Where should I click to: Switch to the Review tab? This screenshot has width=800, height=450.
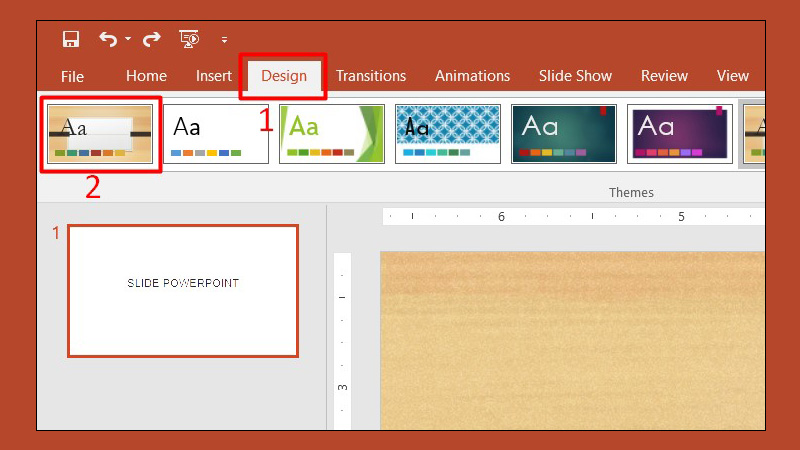tap(664, 76)
